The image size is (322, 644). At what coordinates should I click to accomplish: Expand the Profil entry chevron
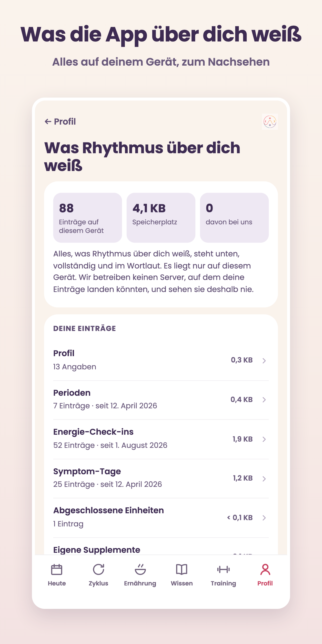(x=264, y=361)
